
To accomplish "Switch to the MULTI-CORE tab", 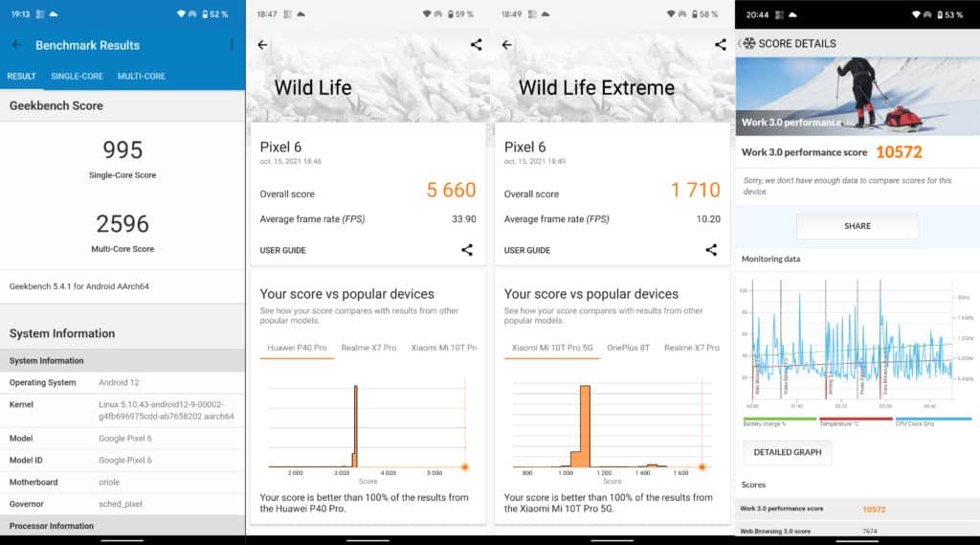I will [142, 76].
